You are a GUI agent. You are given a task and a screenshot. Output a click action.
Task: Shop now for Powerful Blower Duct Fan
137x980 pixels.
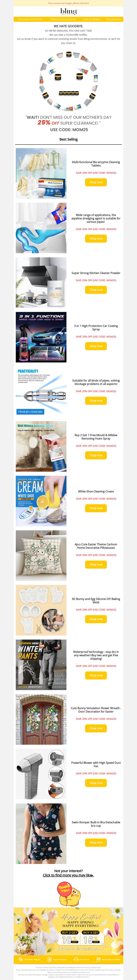(x=96, y=783)
